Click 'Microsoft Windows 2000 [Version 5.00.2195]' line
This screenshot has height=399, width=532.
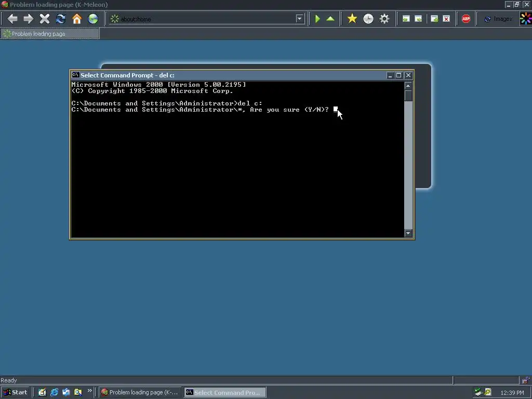tap(158, 85)
